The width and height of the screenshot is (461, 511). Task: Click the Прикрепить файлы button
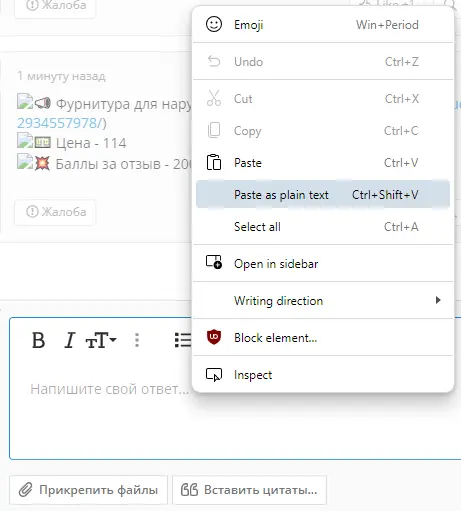click(x=88, y=490)
